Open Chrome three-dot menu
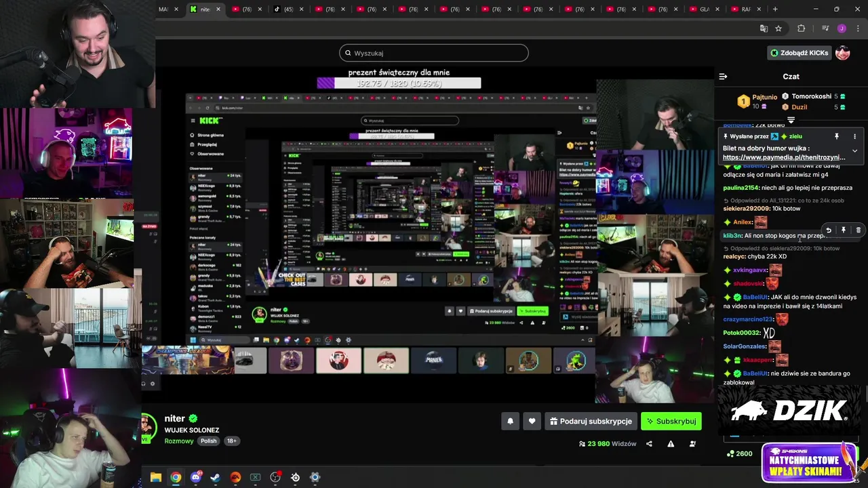This screenshot has height=488, width=868. (858, 28)
